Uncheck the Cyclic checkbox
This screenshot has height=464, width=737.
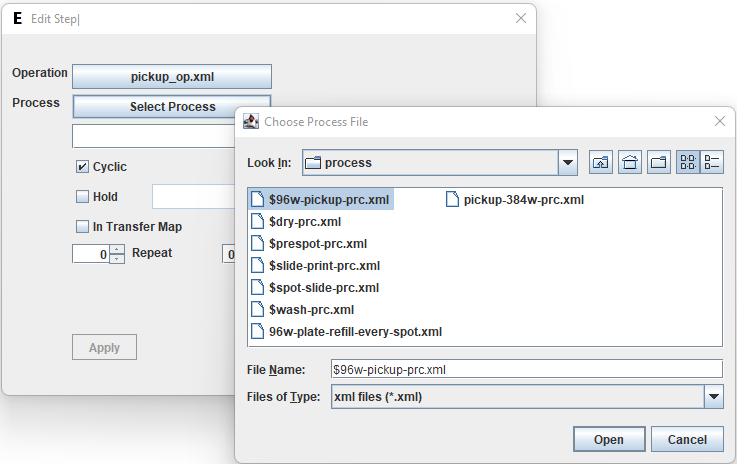tap(83, 167)
